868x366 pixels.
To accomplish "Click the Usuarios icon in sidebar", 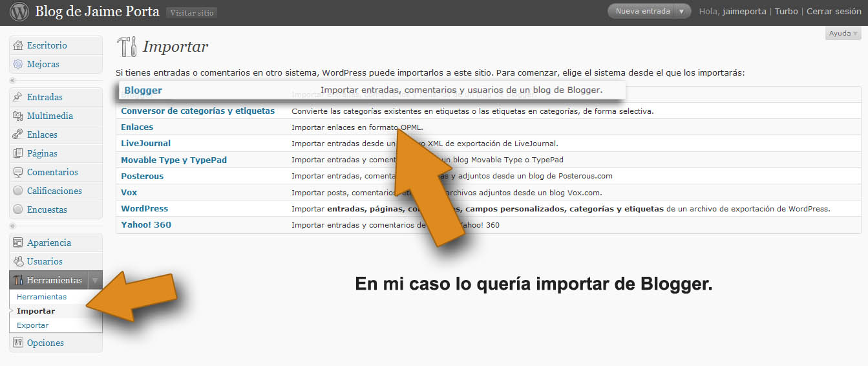I will tap(18, 261).
